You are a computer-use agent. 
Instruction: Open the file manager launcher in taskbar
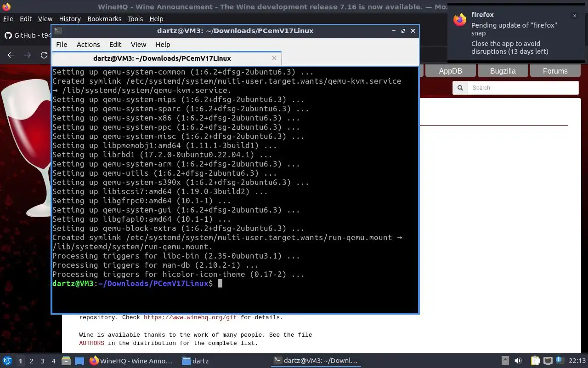coord(66,361)
